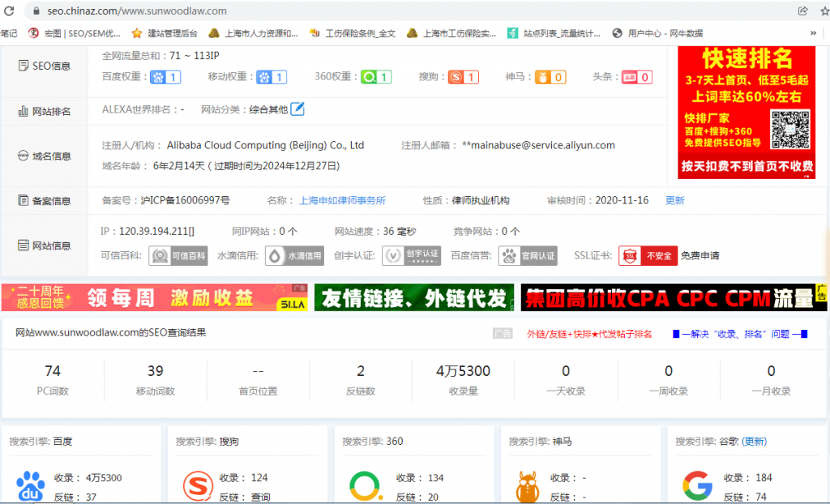Click the Sogou S logo icon

pos(198,486)
